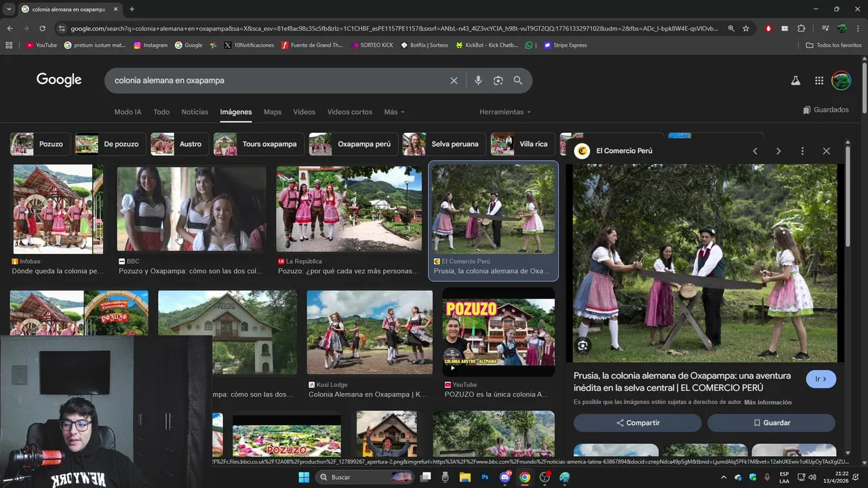Switch to the Maps tab
The width and height of the screenshot is (868, 488).
coord(273,112)
